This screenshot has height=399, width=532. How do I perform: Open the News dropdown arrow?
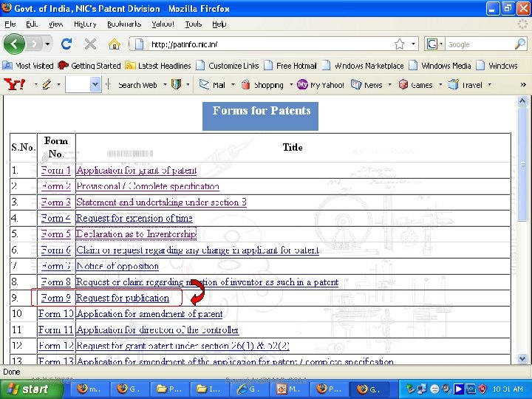point(389,85)
